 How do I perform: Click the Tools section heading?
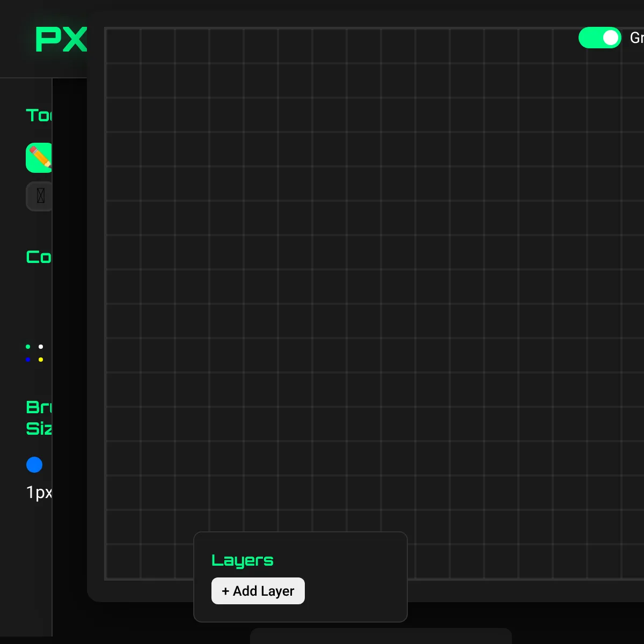click(x=39, y=115)
